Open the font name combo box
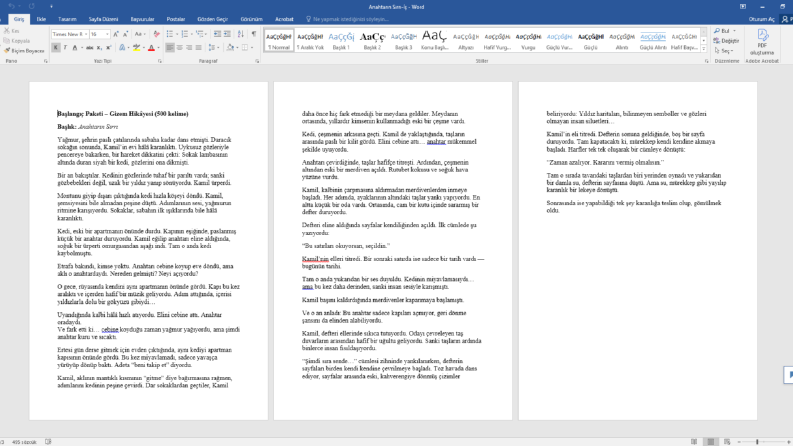This screenshot has width=793, height=446. [x=70, y=34]
